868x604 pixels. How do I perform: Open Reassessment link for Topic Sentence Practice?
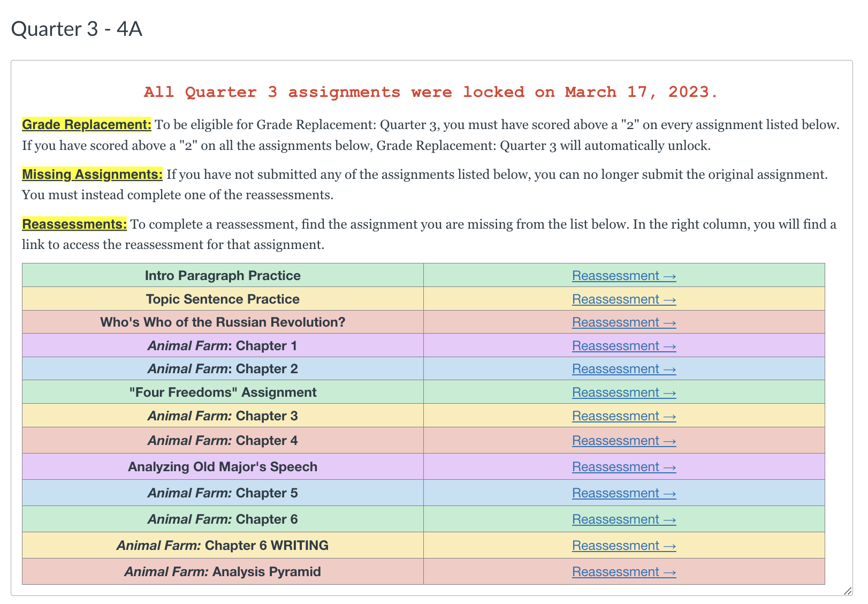(x=624, y=299)
